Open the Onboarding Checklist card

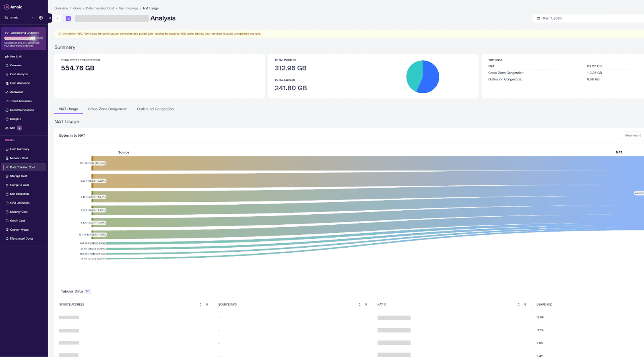coord(24,39)
